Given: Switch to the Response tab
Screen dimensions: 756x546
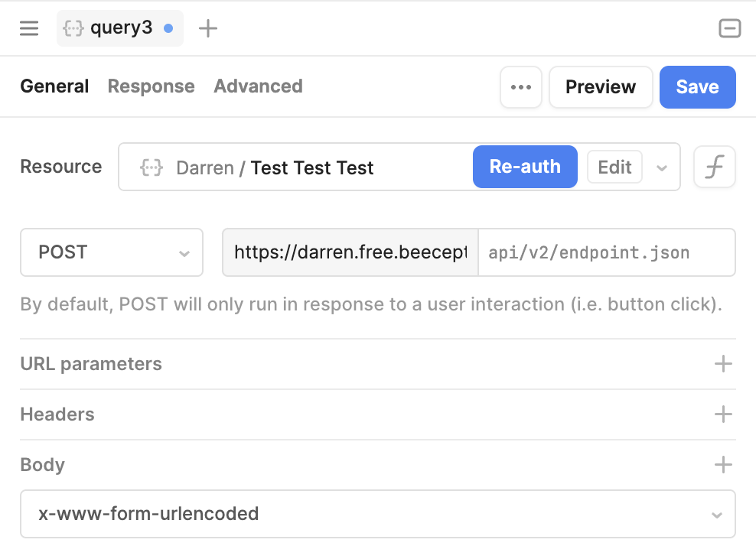Looking at the screenshot, I should 151,86.
